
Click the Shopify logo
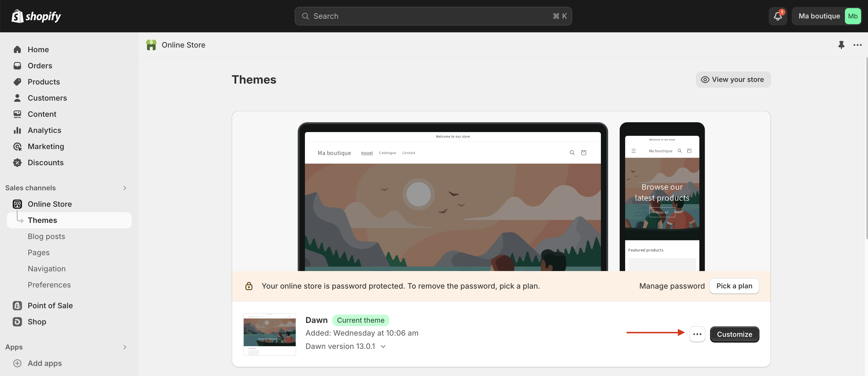coord(36,16)
